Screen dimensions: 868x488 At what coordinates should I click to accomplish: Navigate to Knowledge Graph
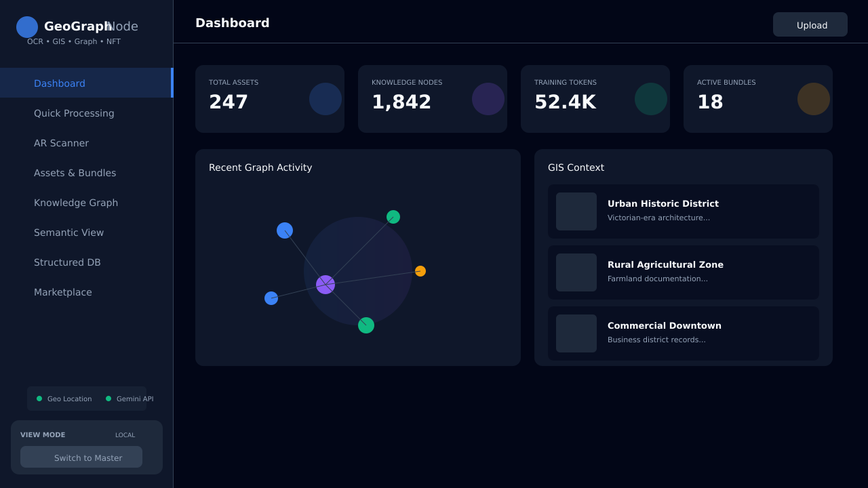coord(76,203)
